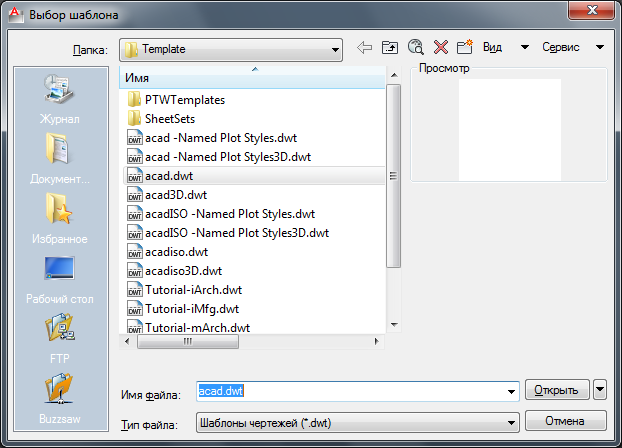622x448 pixels.
Task: Expand the Тип файла dropdown
Action: [511, 423]
